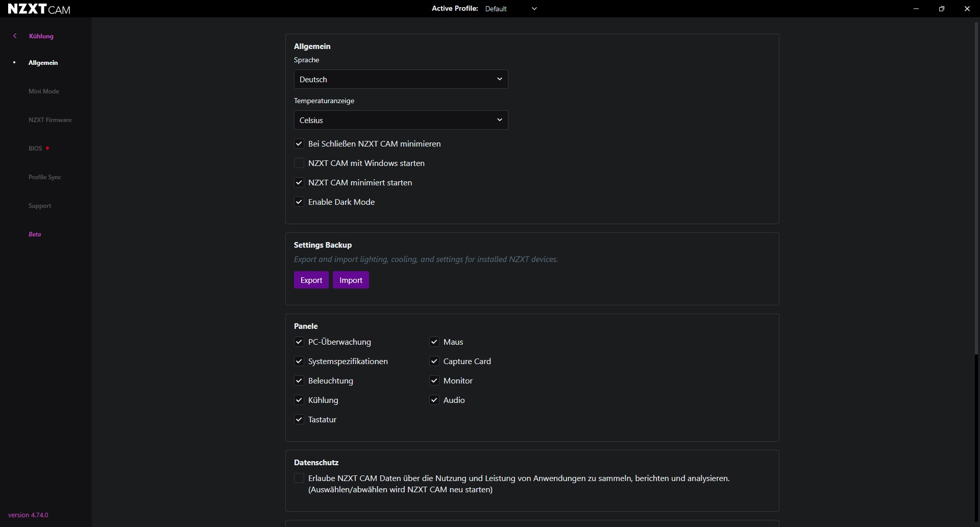Image resolution: width=980 pixels, height=527 pixels.
Task: Restore the window using the title bar icon
Action: point(942,9)
